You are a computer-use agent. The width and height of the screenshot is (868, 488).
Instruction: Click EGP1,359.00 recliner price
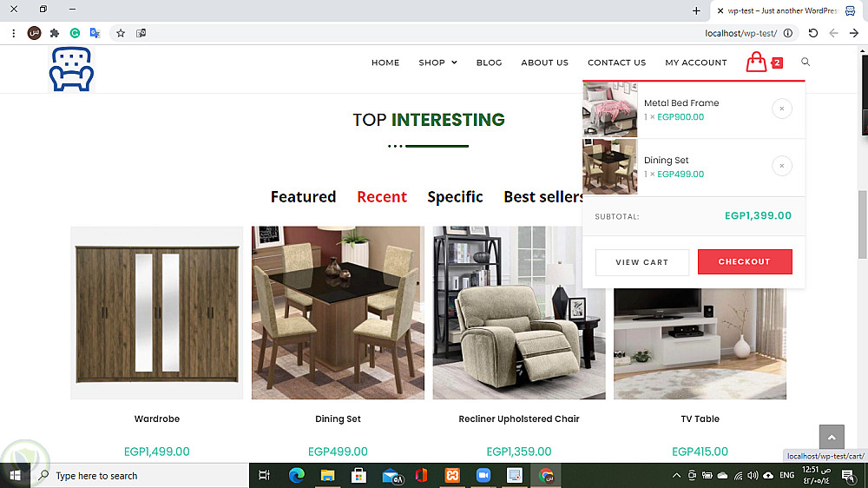point(519,452)
